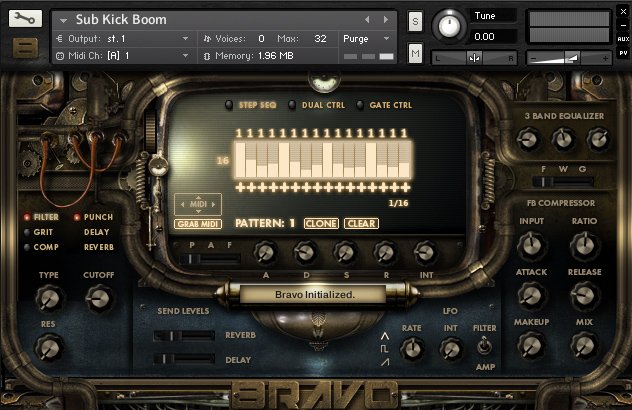Flip the LFO Filter/Amp toggle switch

coord(484,347)
